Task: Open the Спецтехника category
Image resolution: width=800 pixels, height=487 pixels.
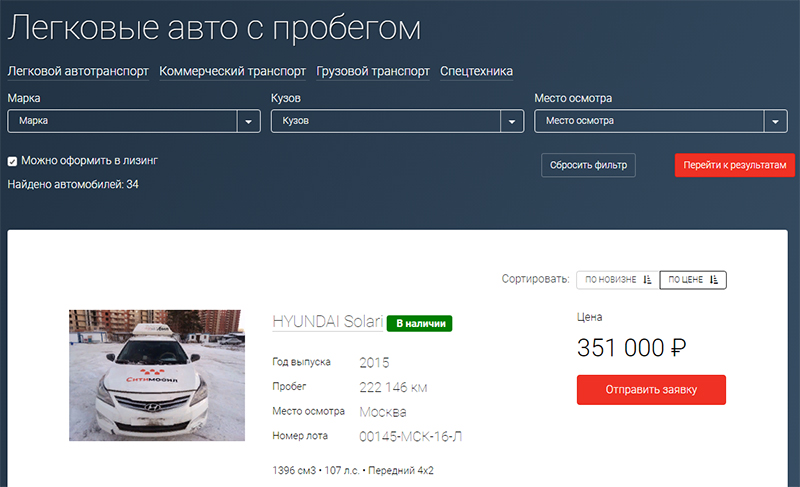Action: [x=476, y=72]
